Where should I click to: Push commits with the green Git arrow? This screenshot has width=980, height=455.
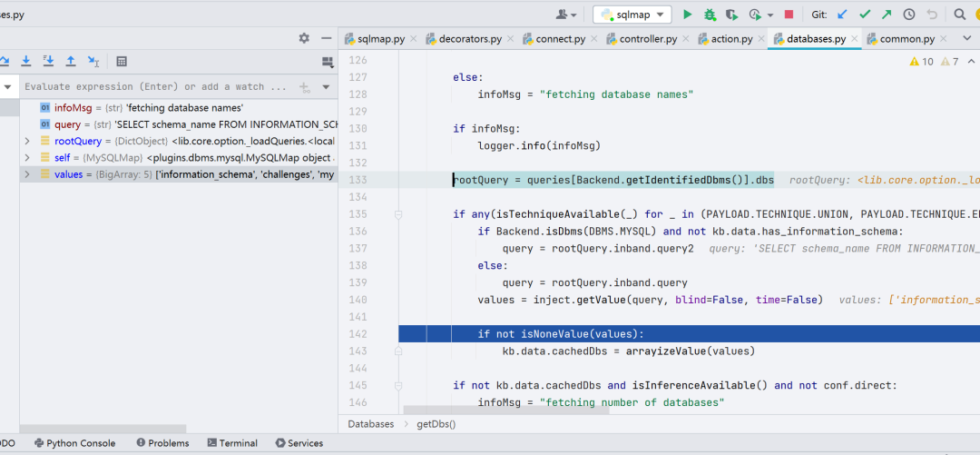(887, 15)
